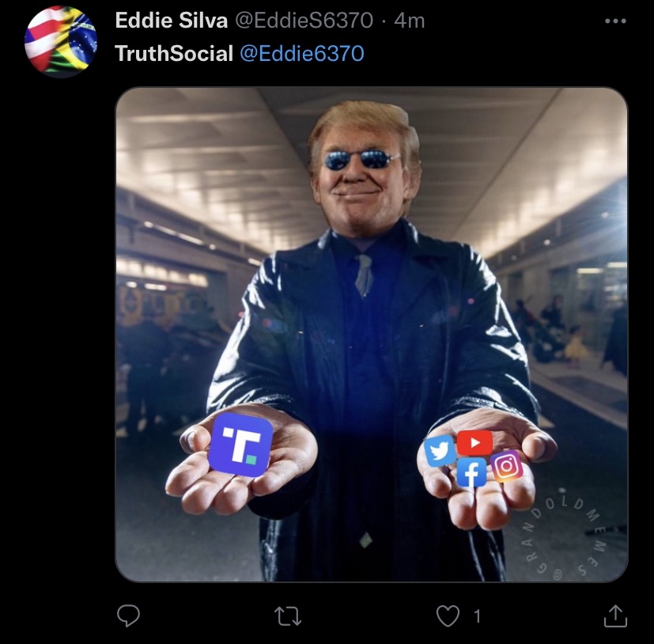The height and width of the screenshot is (644, 654).
Task: Click the TruthSocial text in the tweet
Action: [x=174, y=54]
